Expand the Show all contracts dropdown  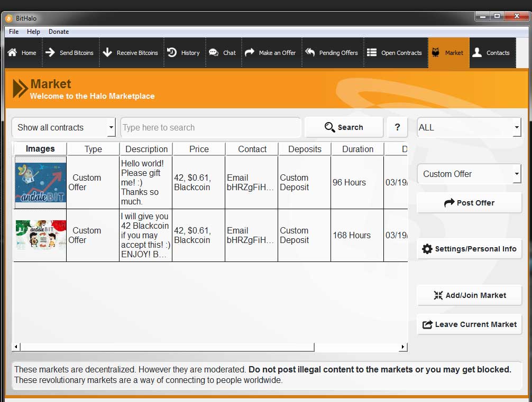coord(63,127)
